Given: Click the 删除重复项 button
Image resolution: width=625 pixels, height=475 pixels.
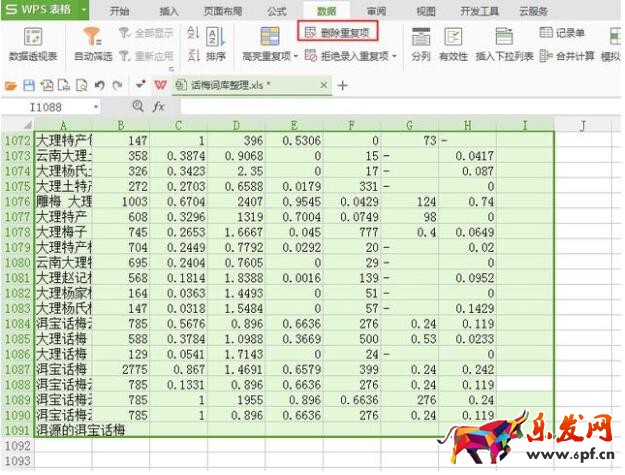Looking at the screenshot, I should (x=340, y=32).
